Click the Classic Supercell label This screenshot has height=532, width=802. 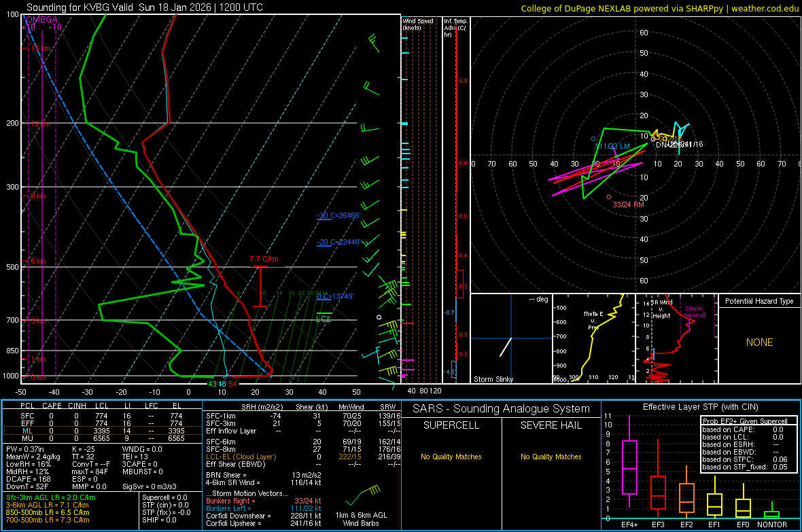(695, 312)
